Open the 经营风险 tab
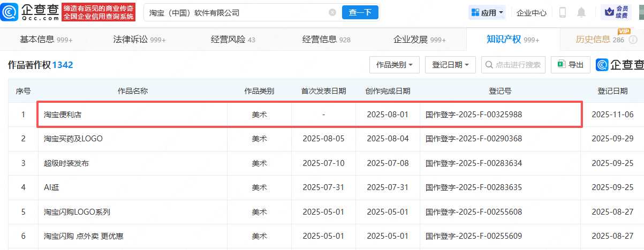 (x=233, y=39)
